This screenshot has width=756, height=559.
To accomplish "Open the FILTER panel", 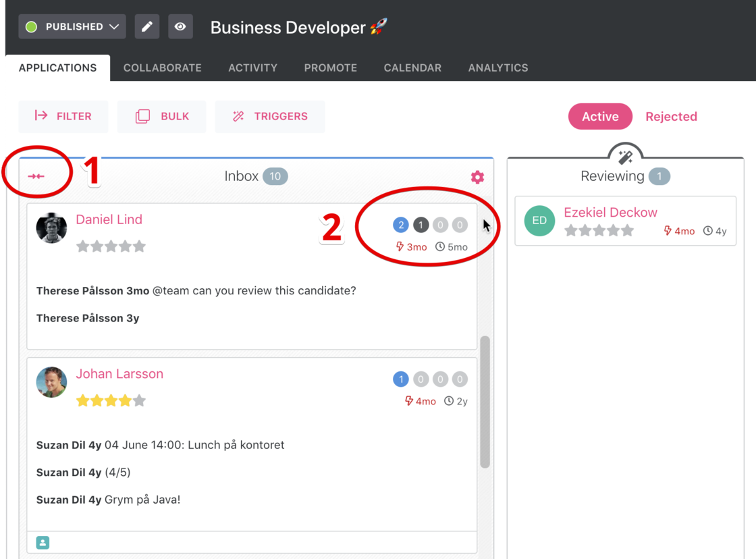I will pos(63,116).
